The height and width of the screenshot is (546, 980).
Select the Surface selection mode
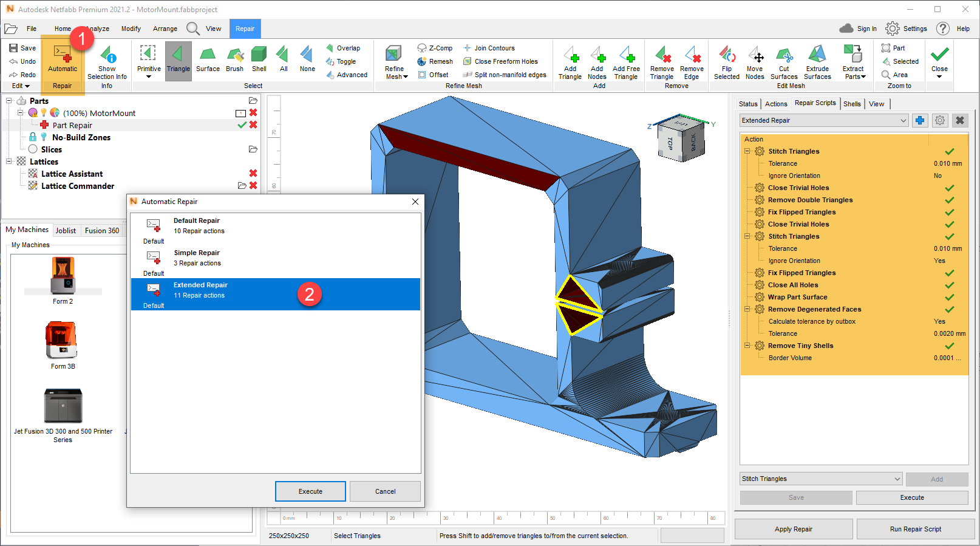click(208, 61)
